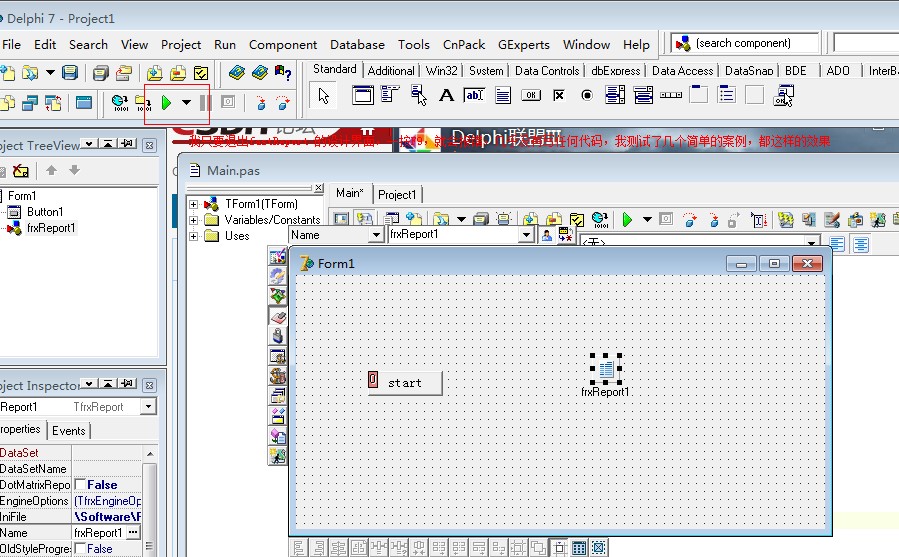Image resolution: width=899 pixels, height=557 pixels.
Task: Click the start button on Form1
Action: click(x=405, y=383)
